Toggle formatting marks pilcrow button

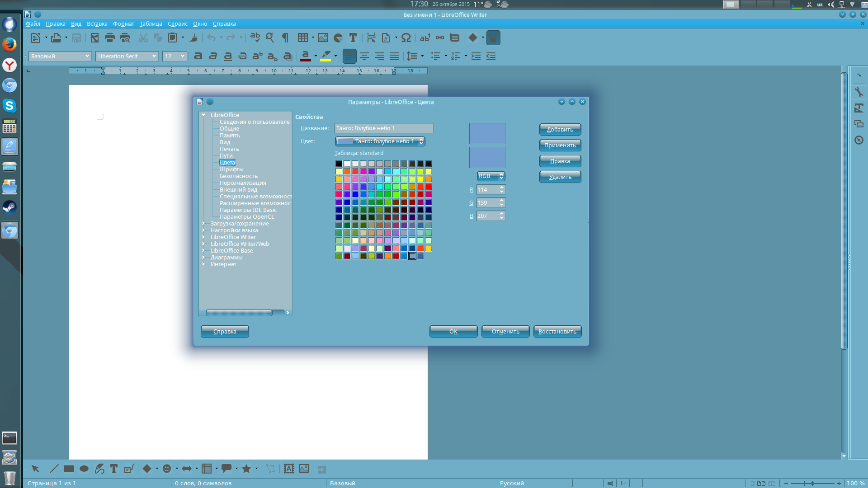coord(285,38)
